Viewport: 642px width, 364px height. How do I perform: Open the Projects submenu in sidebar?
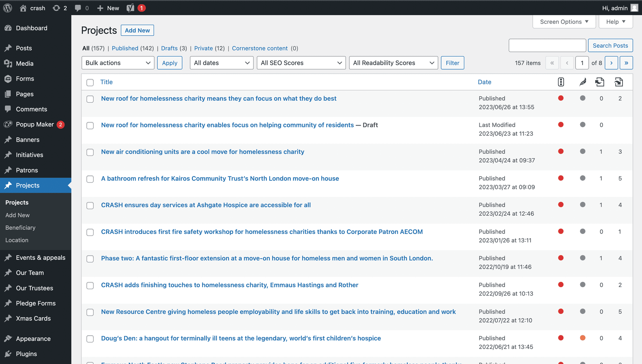tap(27, 185)
